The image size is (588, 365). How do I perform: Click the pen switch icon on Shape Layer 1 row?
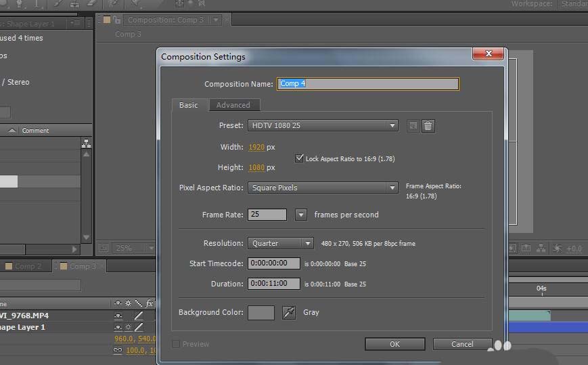(x=139, y=328)
